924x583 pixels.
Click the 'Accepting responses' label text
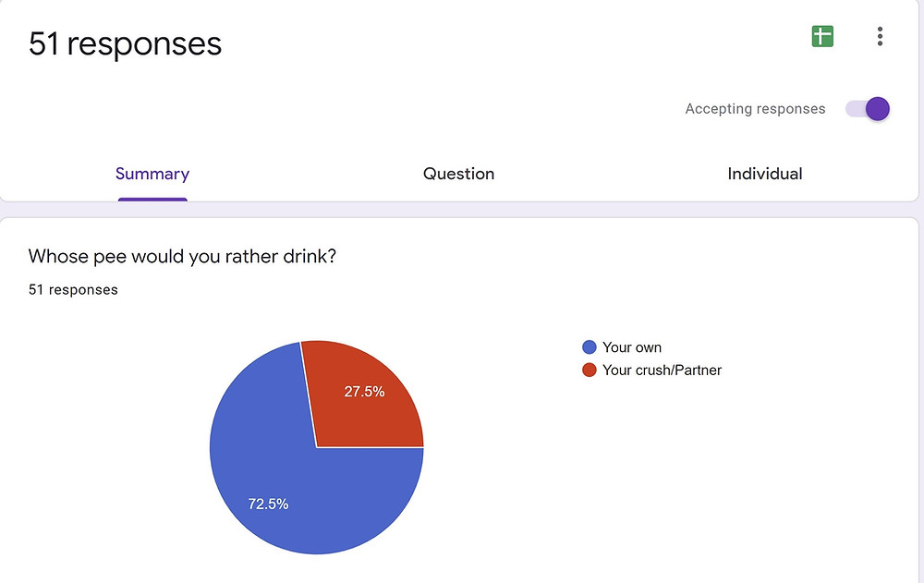[x=755, y=109]
